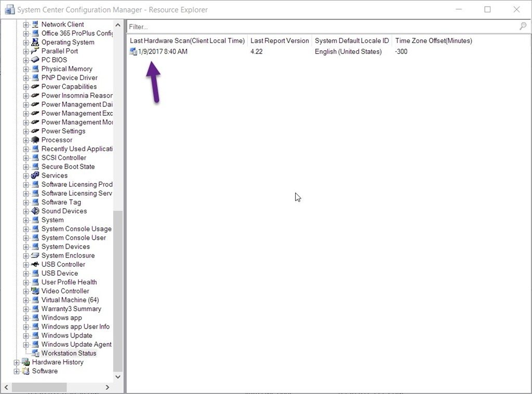Click the System Enclosure icon
Image resolution: width=532 pixels, height=394 pixels.
[35, 255]
